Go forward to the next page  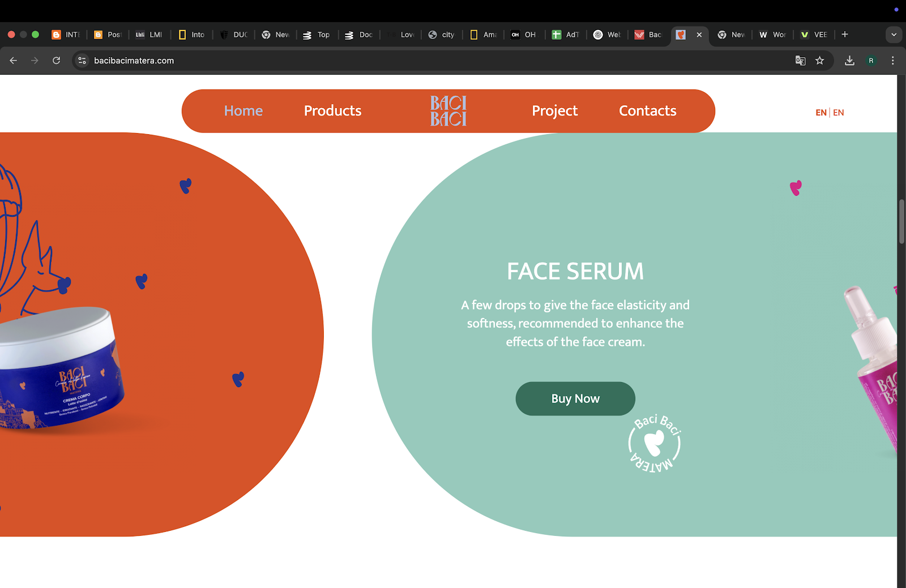(x=35, y=61)
